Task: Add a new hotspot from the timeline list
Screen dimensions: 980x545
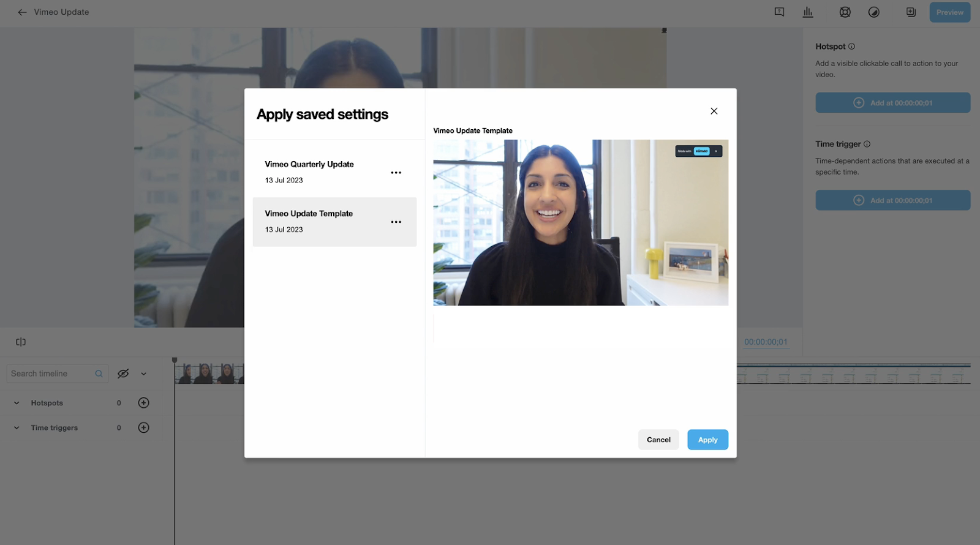Action: [143, 403]
